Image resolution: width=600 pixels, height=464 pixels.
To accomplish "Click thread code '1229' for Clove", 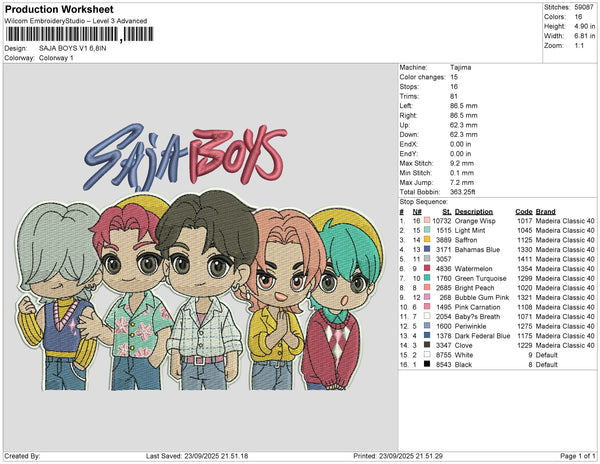I will point(524,345).
